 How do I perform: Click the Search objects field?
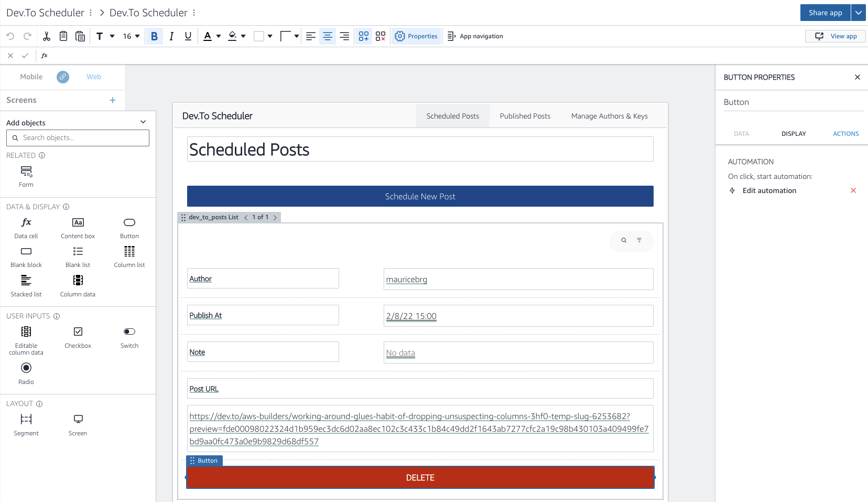(78, 138)
